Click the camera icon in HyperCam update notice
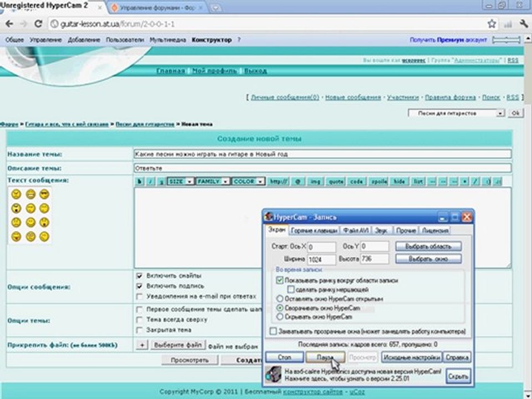The width and height of the screenshot is (532, 399). coord(273,375)
